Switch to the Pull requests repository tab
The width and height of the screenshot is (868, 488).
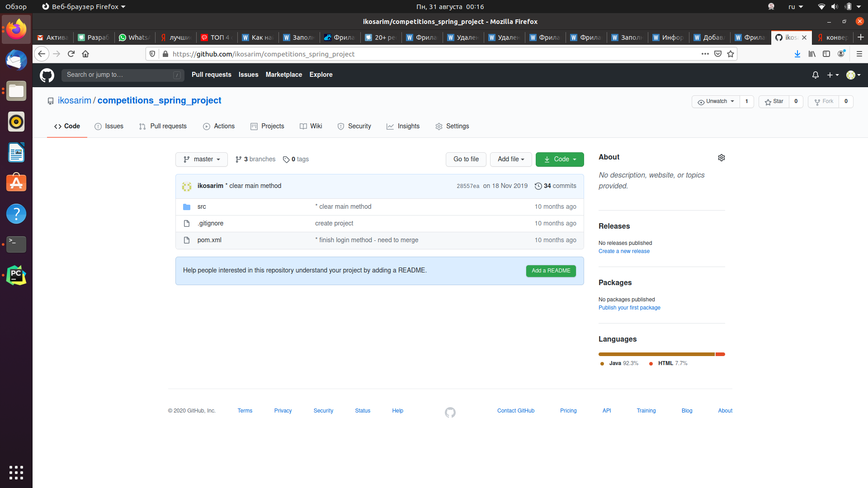click(163, 126)
